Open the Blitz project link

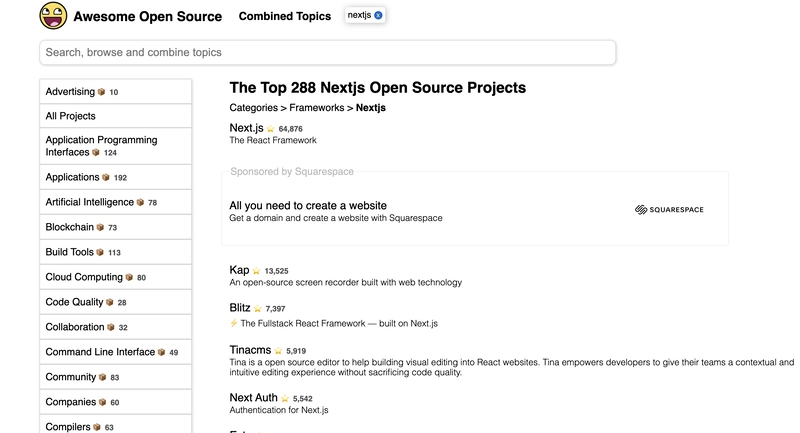point(240,308)
